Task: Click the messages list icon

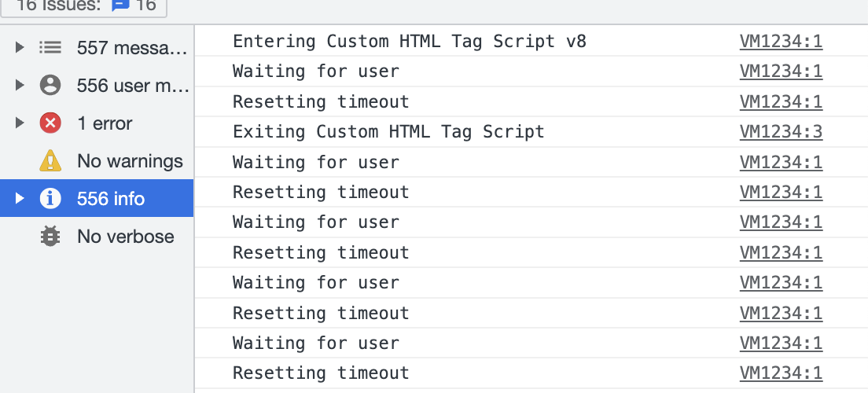Action: point(50,48)
